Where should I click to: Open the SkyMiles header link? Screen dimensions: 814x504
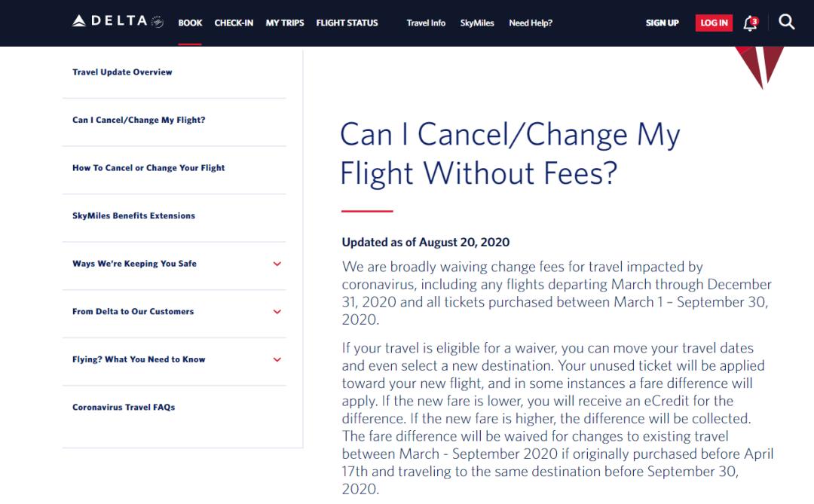tap(477, 23)
